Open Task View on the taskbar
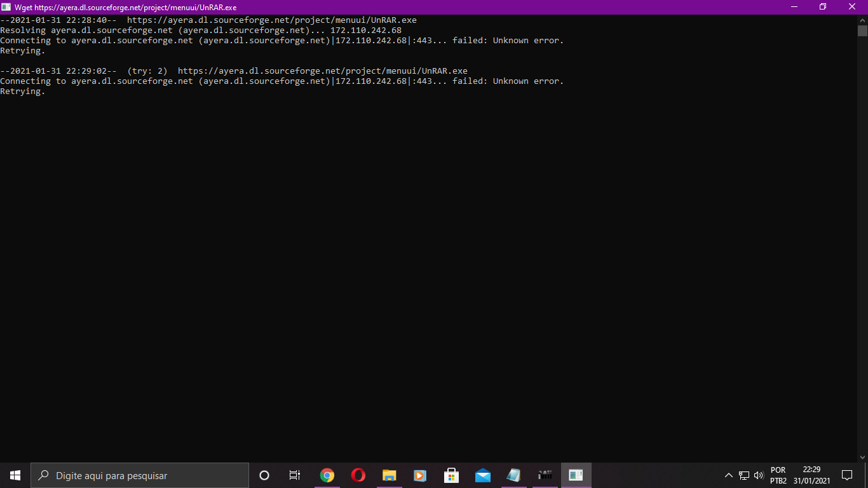The height and width of the screenshot is (488, 868). click(x=295, y=475)
